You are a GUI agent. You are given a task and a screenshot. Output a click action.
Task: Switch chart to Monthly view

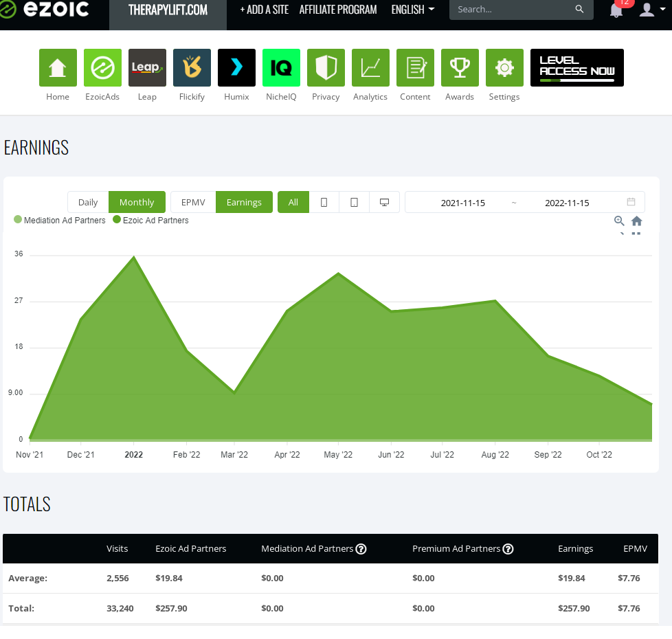coord(137,202)
